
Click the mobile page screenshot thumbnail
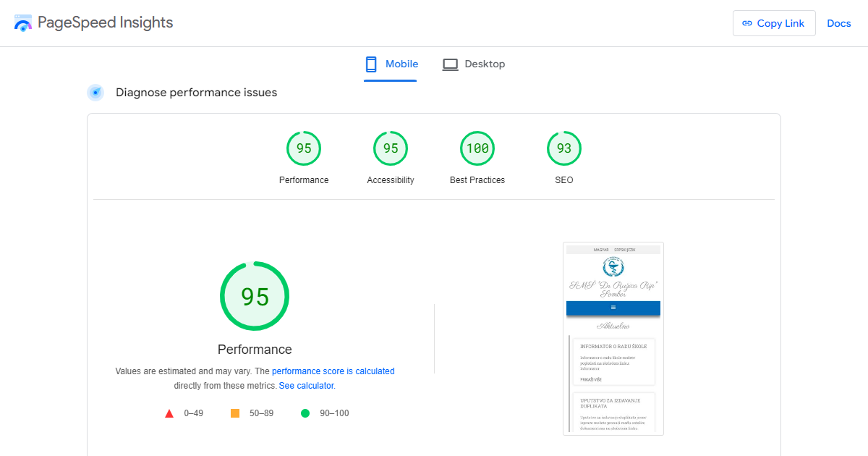pos(613,339)
